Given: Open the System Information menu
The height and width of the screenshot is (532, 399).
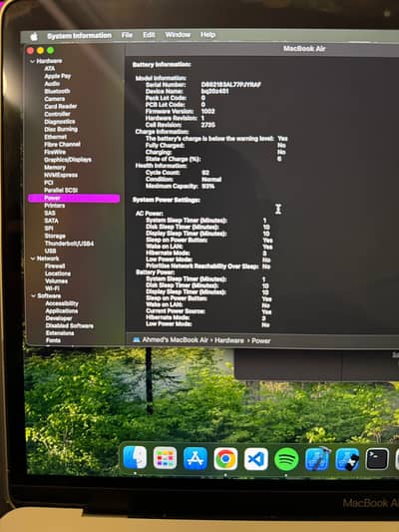Looking at the screenshot, I should point(80,36).
